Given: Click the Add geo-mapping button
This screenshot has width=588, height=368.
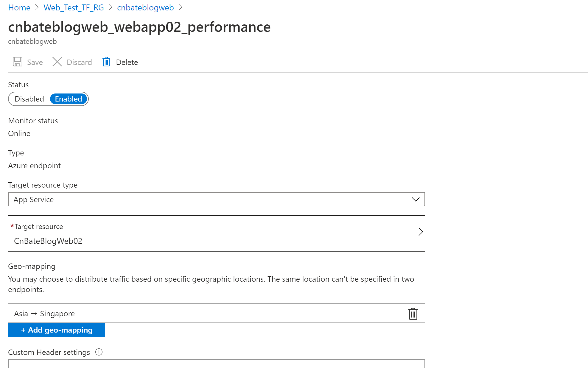Looking at the screenshot, I should click(56, 329).
